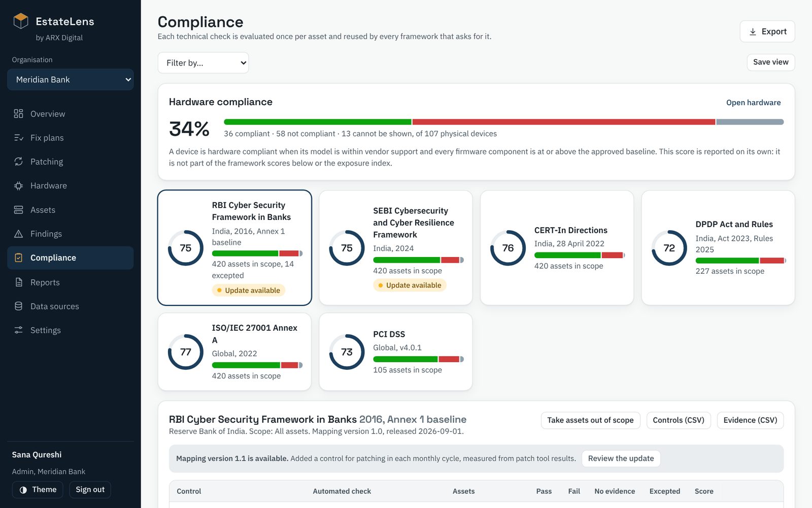
Task: Click the Control column header
Action: click(x=189, y=491)
